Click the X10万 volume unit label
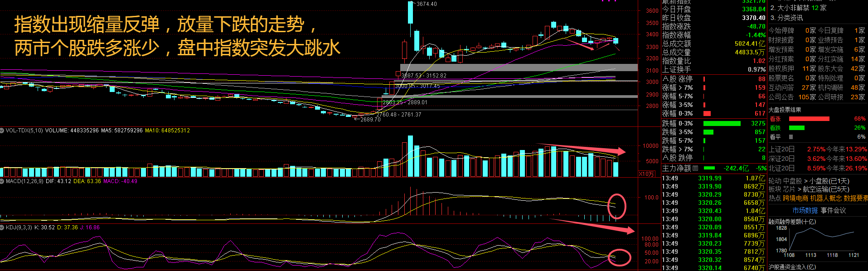The image size is (868, 271). click(646, 174)
